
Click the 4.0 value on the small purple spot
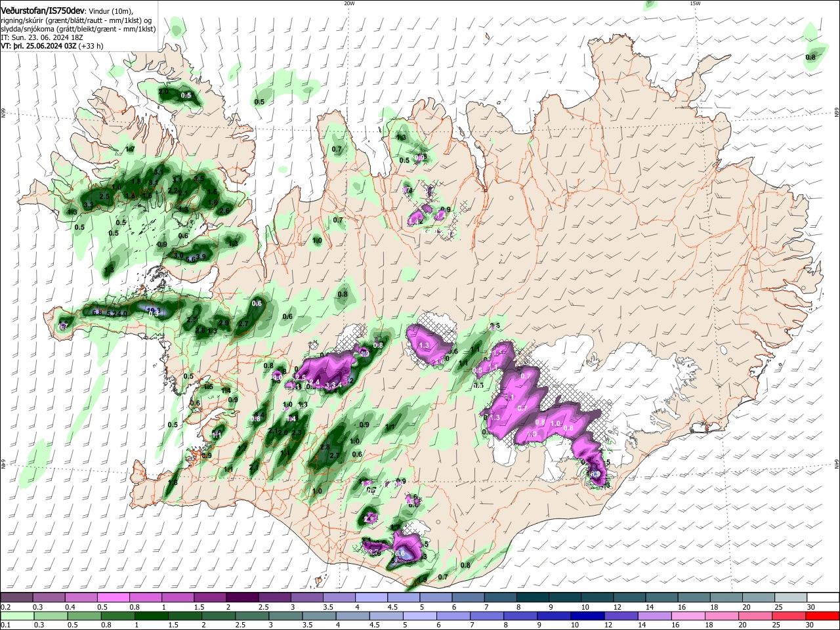(x=276, y=378)
